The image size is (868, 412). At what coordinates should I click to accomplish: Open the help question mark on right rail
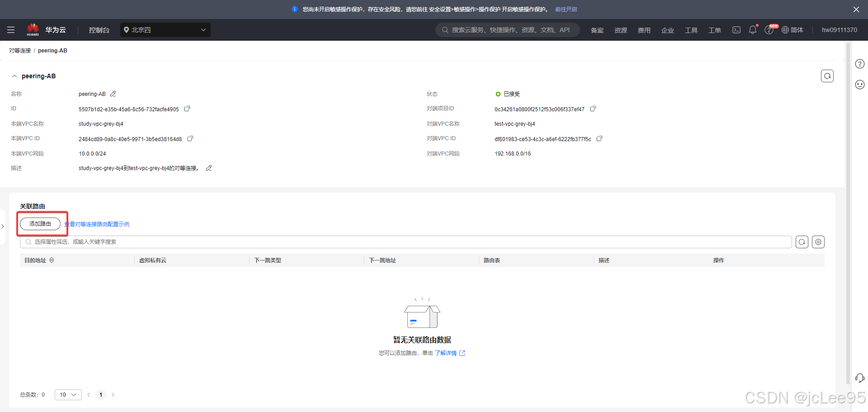(x=860, y=64)
